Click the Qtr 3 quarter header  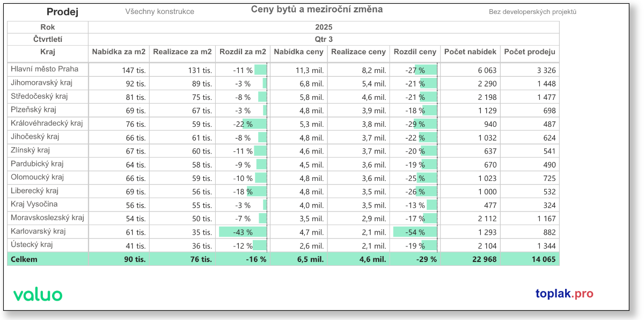pyautogui.click(x=324, y=39)
